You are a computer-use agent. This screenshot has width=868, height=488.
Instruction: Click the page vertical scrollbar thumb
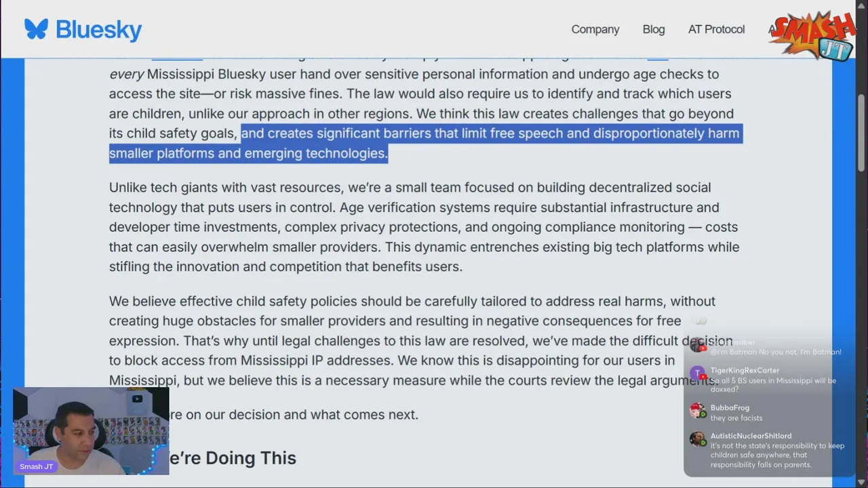(862, 132)
